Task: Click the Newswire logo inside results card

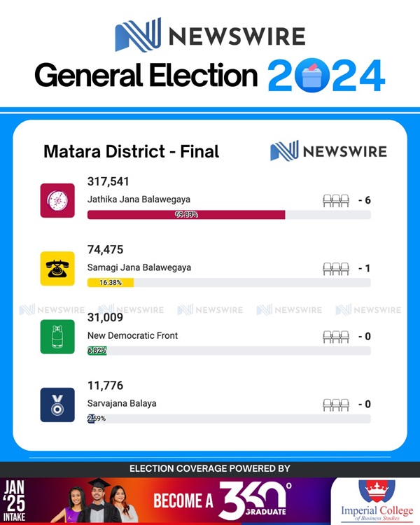Action: pyautogui.click(x=328, y=151)
